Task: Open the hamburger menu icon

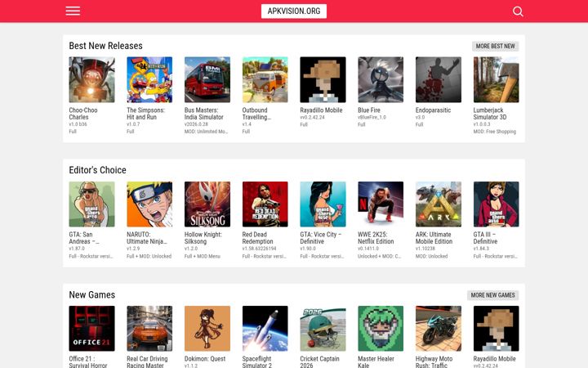Action: tap(73, 11)
